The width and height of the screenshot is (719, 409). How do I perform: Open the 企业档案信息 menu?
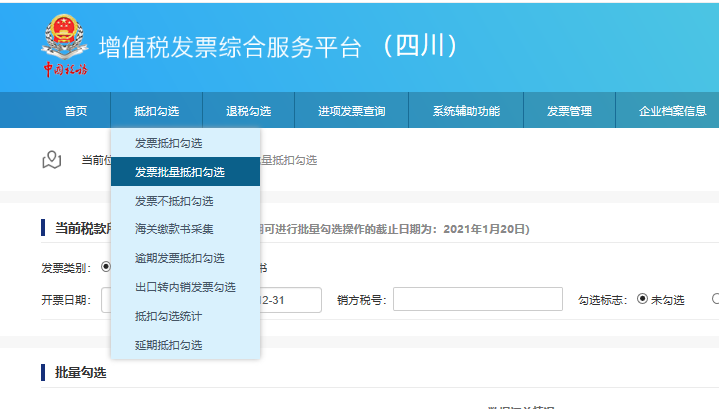click(672, 111)
